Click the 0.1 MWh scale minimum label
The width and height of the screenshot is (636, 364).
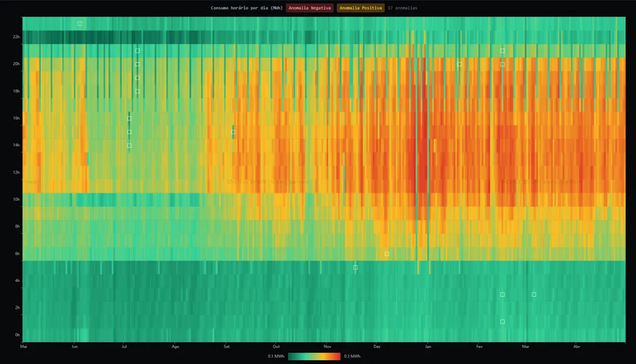click(277, 356)
